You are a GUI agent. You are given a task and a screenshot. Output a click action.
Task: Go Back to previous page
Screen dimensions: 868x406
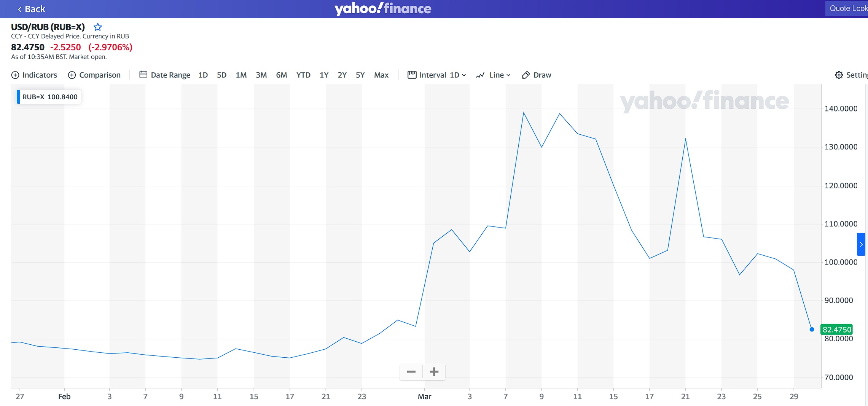(x=31, y=9)
